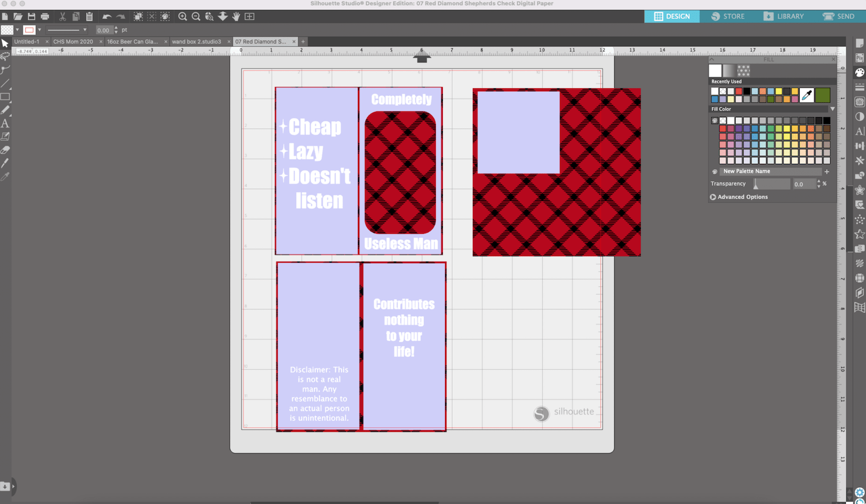Select the large plaid pattern square
The width and height of the screenshot is (866, 504).
(600, 214)
